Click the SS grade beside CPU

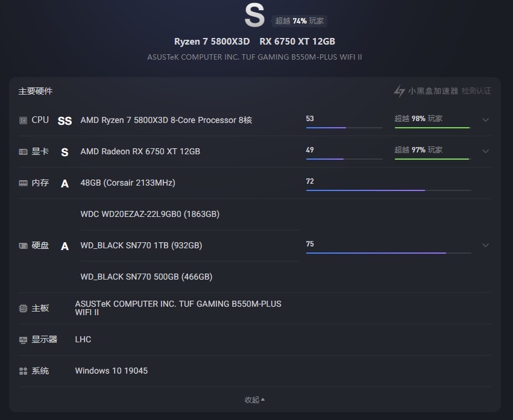[65, 121]
